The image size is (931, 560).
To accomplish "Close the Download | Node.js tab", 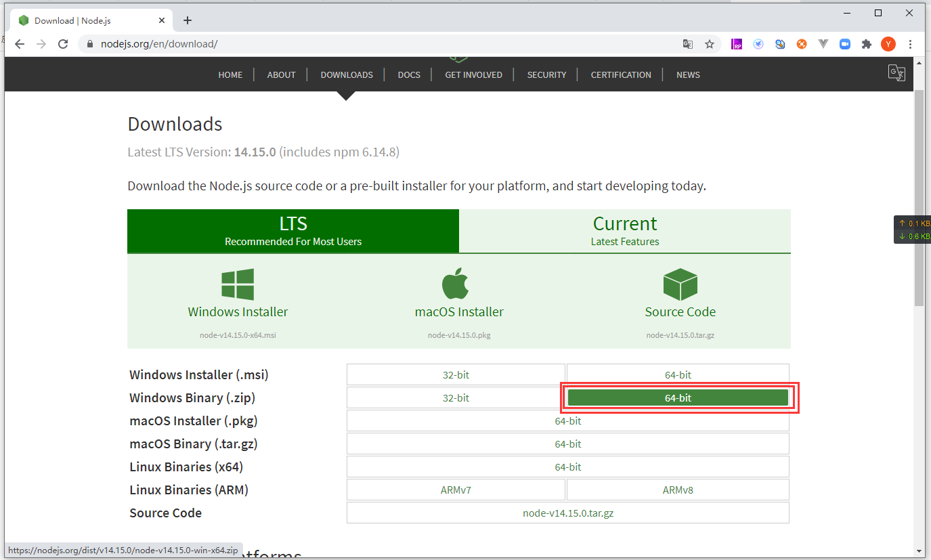I will coord(162,20).
